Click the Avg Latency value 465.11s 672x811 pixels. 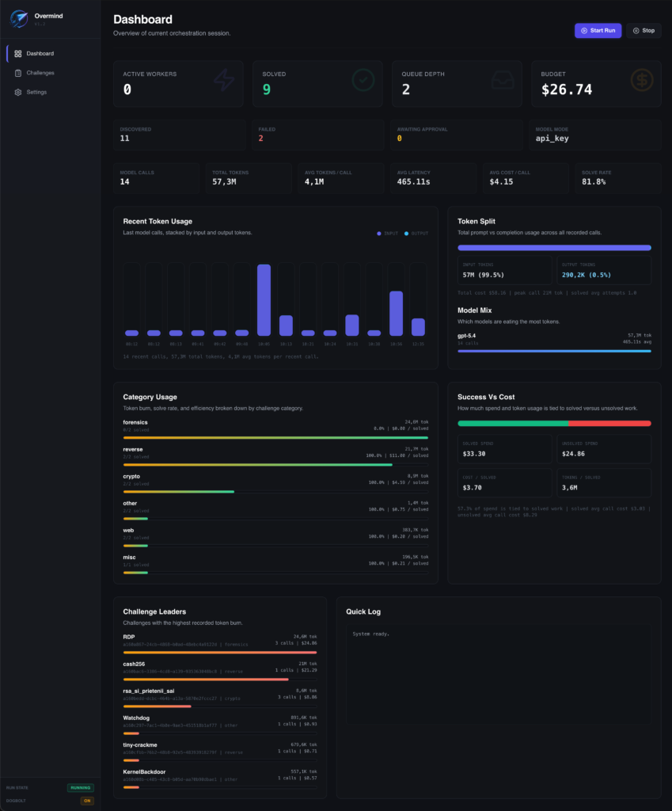pos(413,181)
